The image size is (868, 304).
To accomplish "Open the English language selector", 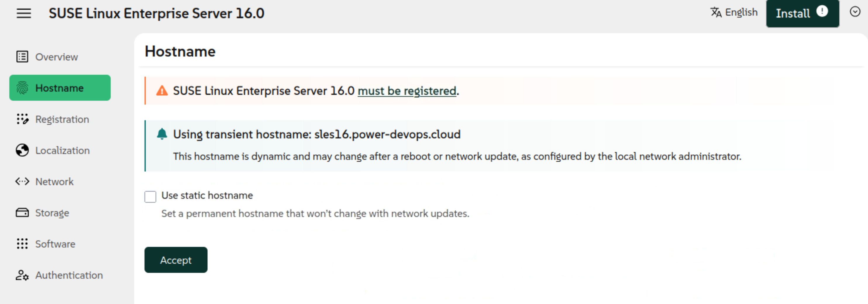I will click(734, 12).
